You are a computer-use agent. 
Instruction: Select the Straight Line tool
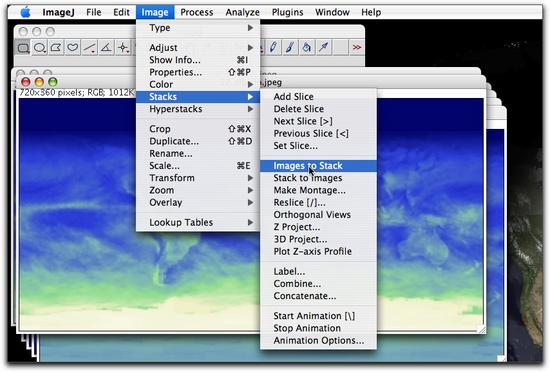tap(89, 47)
